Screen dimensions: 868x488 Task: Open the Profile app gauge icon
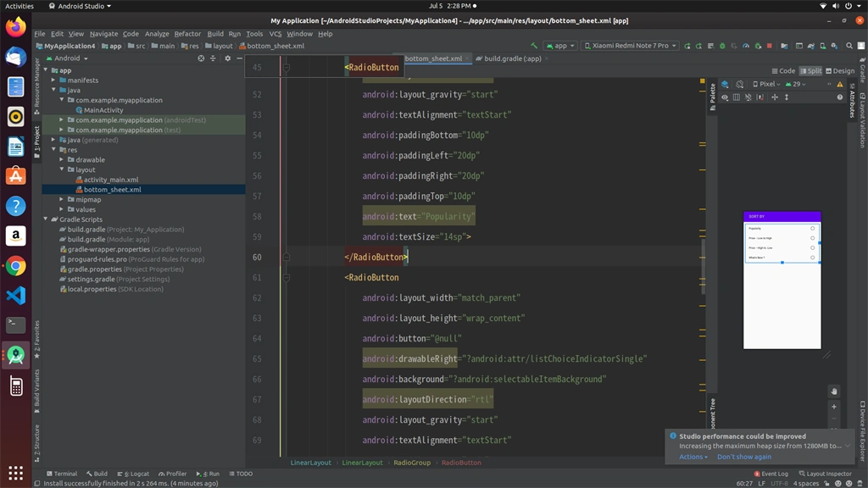tap(746, 46)
